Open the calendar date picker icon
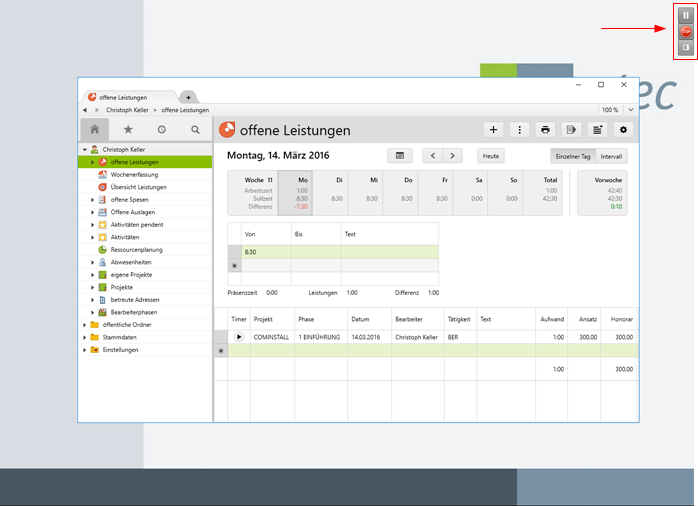The image size is (698, 506). click(399, 156)
